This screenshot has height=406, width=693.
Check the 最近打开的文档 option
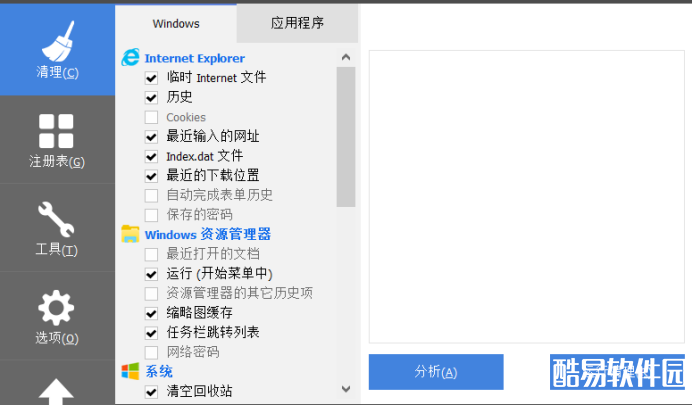tap(151, 254)
